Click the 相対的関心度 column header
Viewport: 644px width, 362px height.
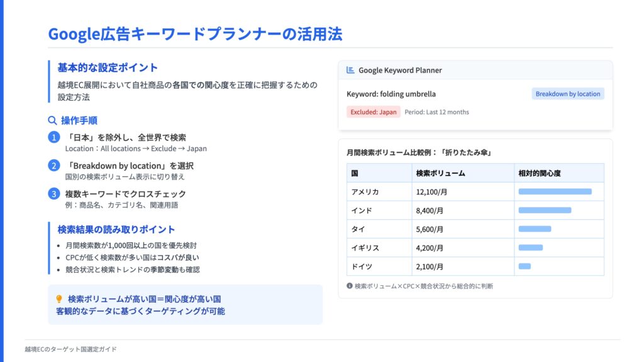click(x=559, y=173)
